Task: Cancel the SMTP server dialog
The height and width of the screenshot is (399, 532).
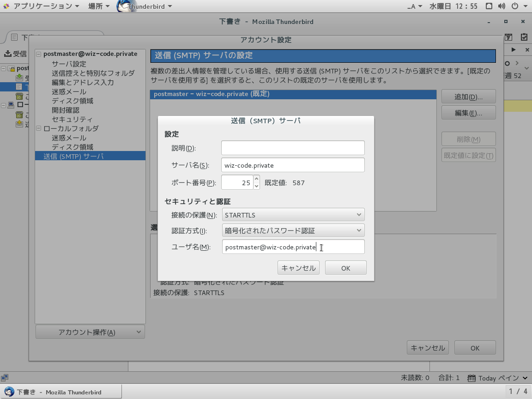Action: pos(298,268)
